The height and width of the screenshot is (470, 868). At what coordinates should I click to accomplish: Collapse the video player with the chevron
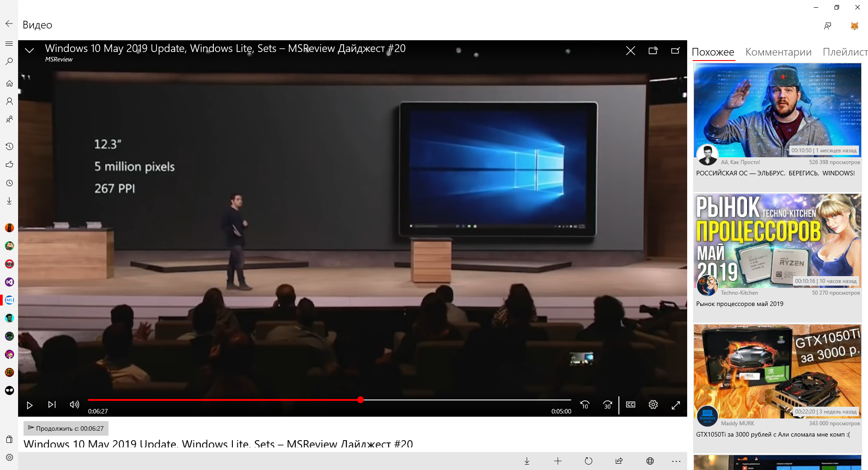(x=29, y=51)
